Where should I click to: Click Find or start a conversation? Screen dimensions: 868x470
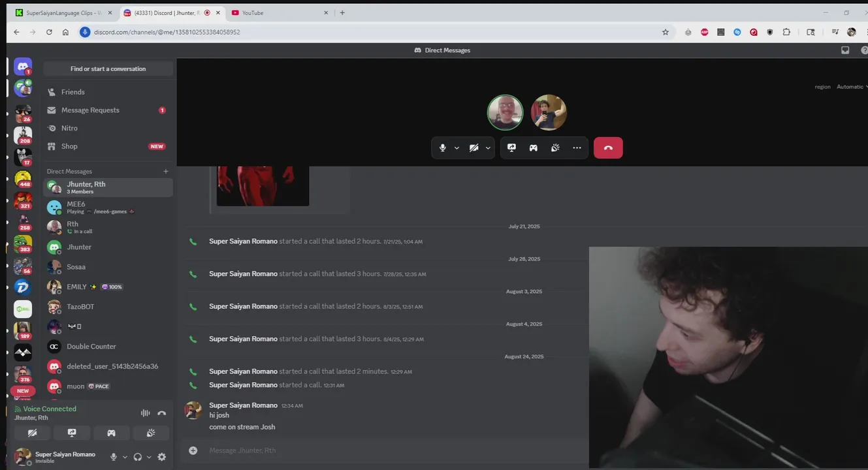[108, 69]
